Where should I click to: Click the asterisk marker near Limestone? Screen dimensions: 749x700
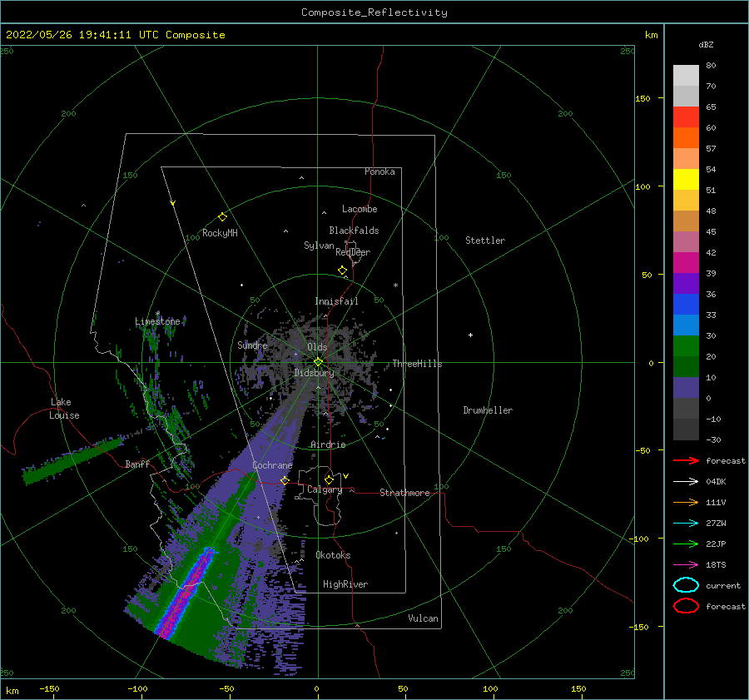tap(157, 314)
